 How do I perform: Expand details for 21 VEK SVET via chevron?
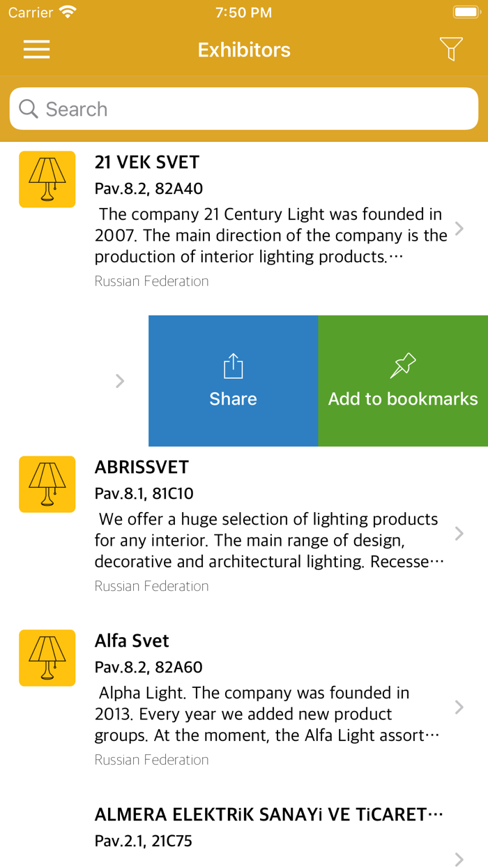(459, 228)
